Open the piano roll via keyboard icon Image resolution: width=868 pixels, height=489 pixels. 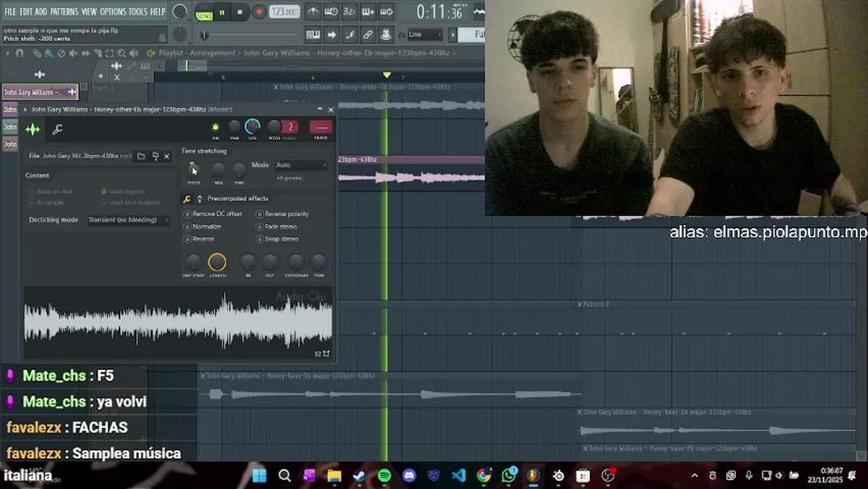click(312, 35)
